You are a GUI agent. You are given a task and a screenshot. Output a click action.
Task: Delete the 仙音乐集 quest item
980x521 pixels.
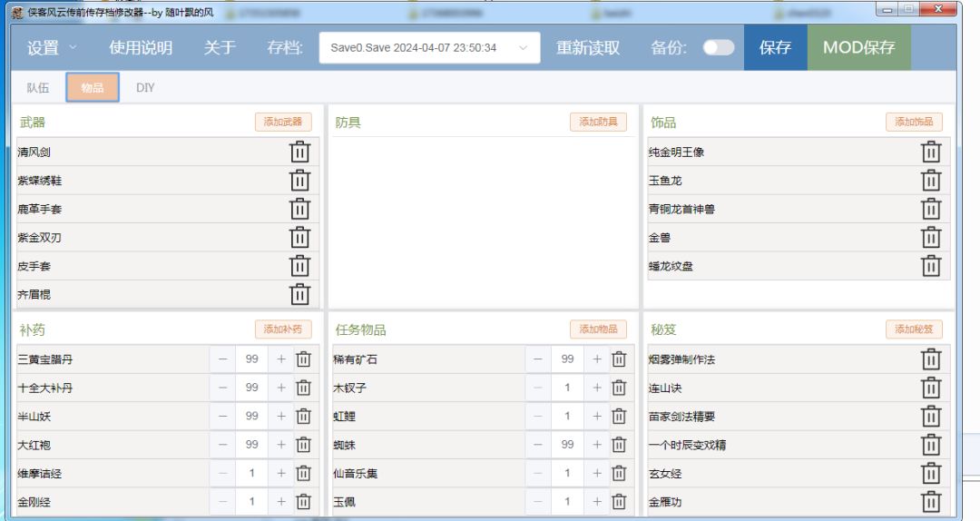[x=619, y=474]
